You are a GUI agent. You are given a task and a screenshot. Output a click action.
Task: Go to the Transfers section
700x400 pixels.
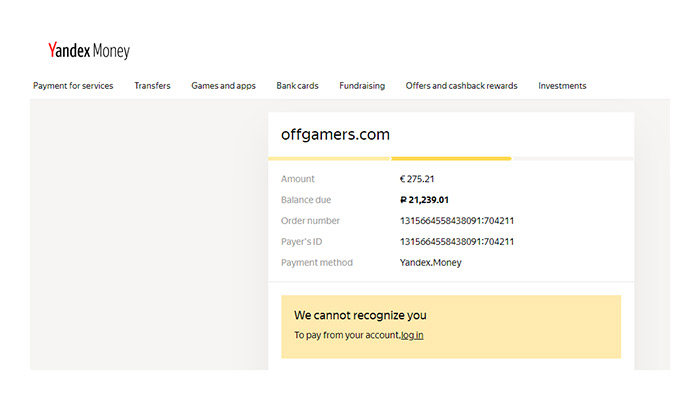click(x=152, y=86)
